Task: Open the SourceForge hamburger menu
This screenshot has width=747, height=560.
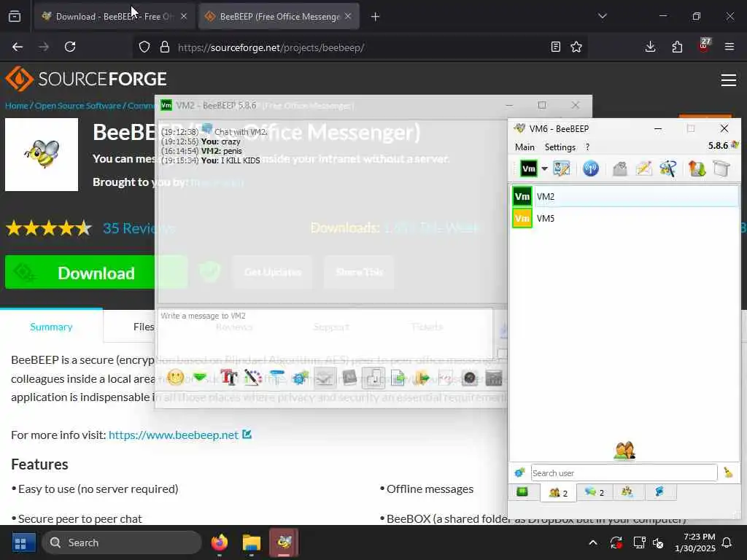Action: [x=729, y=80]
